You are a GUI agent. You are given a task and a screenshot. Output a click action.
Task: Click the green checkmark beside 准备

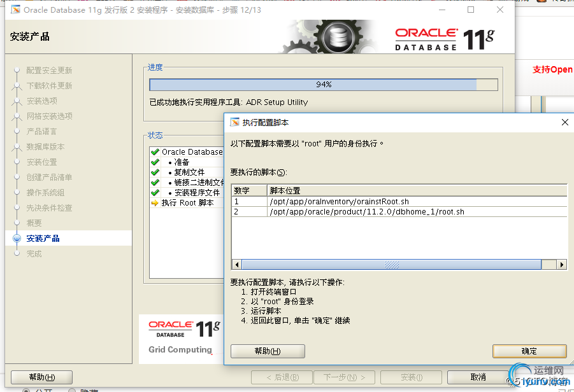(x=155, y=162)
